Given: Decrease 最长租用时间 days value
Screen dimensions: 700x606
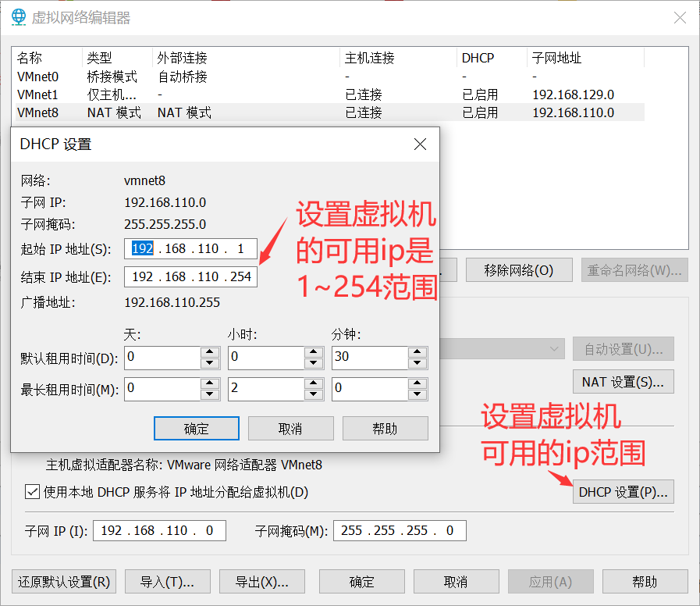Looking at the screenshot, I should pos(210,394).
